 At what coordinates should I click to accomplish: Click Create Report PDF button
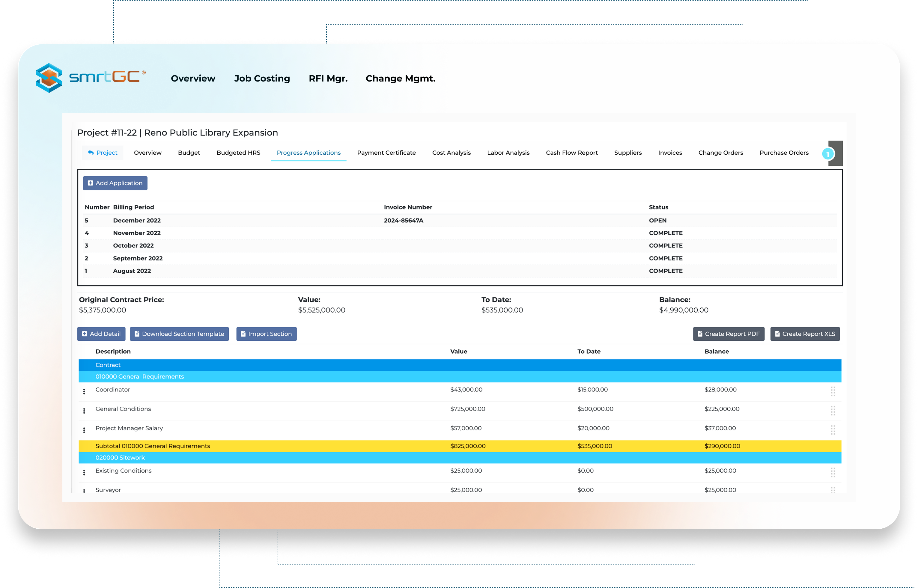click(728, 334)
